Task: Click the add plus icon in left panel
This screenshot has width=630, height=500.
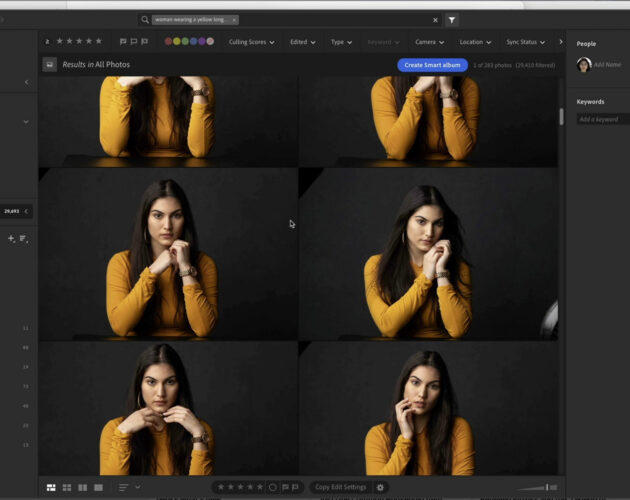Action: pos(11,239)
